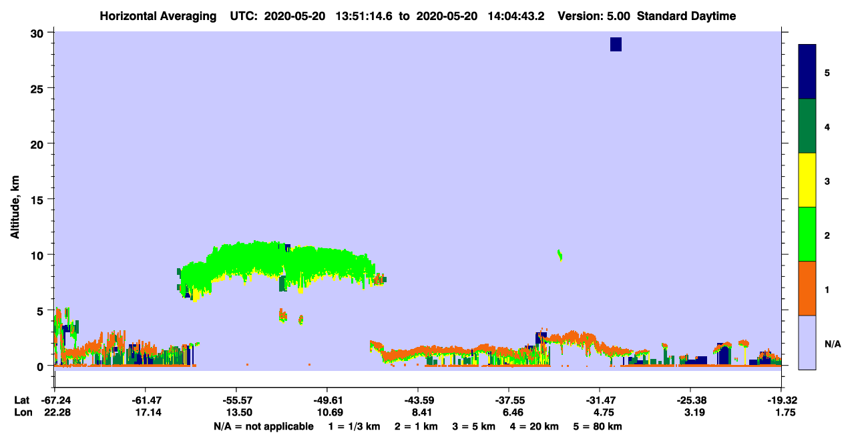Click the isolated dark blue block near 29 km

616,44
